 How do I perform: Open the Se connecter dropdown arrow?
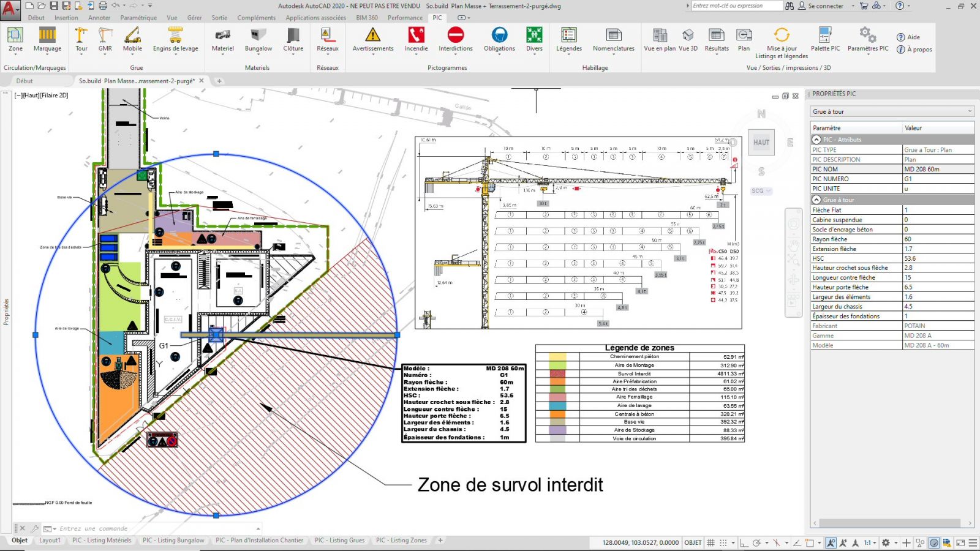853,6
